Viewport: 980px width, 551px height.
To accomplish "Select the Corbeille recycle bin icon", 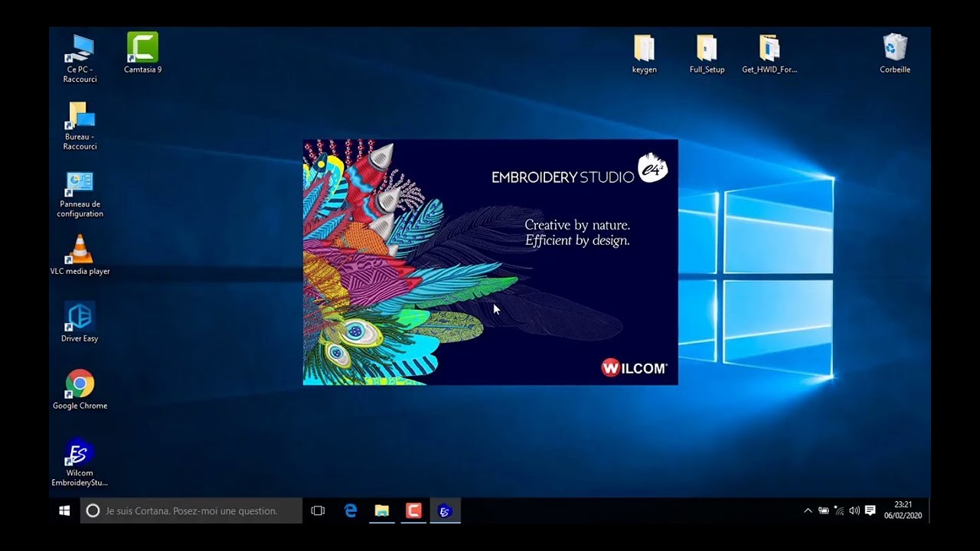I will click(895, 53).
